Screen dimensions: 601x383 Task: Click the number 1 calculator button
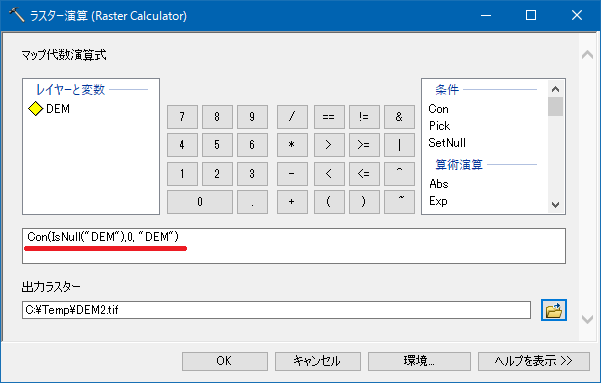pos(182,174)
